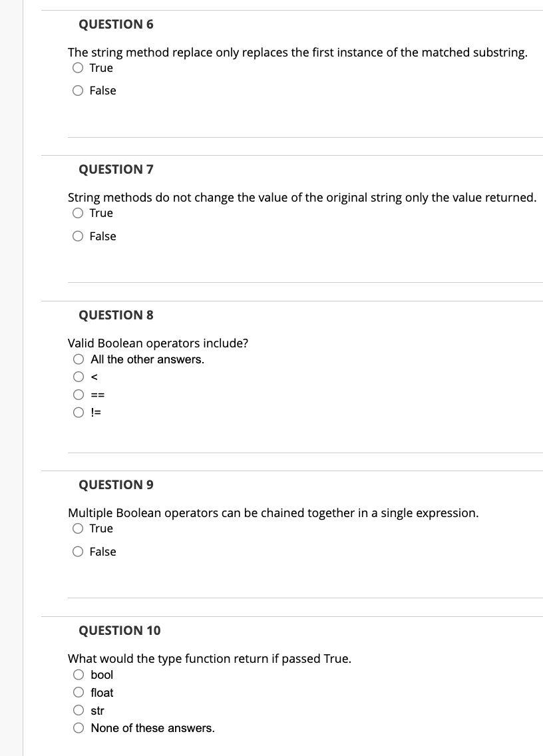Click the QUESTION 10 heading

pyautogui.click(x=119, y=630)
